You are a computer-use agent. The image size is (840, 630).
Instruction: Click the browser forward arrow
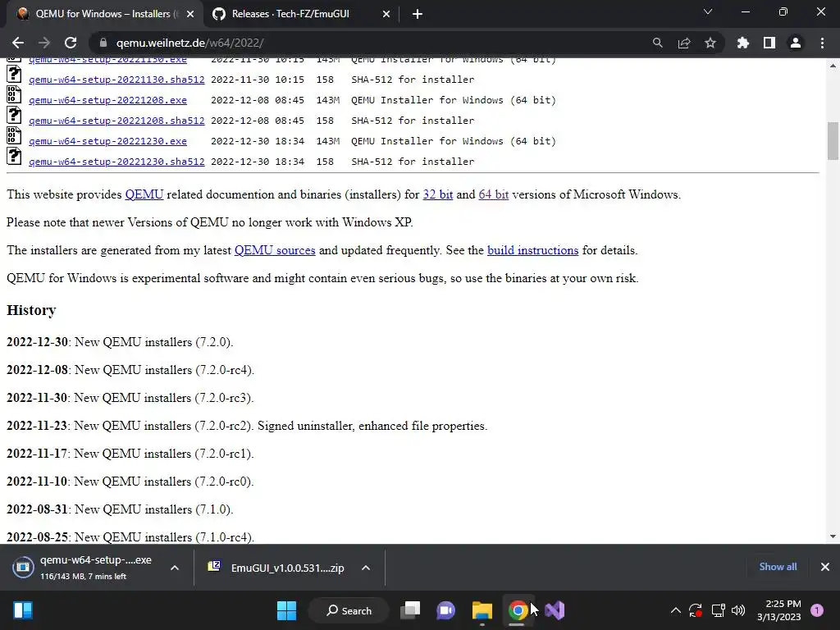44,43
